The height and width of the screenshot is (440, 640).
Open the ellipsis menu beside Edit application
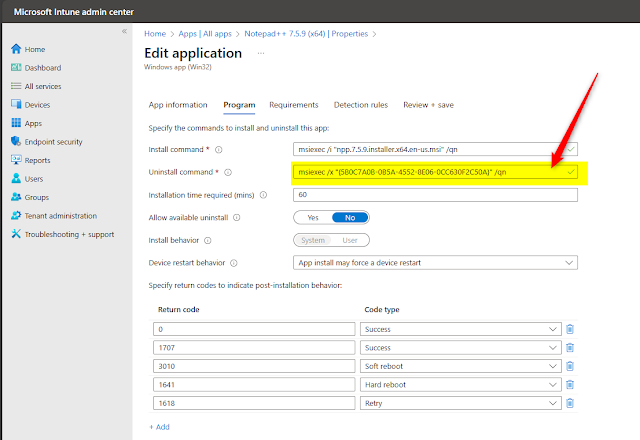coord(261,53)
